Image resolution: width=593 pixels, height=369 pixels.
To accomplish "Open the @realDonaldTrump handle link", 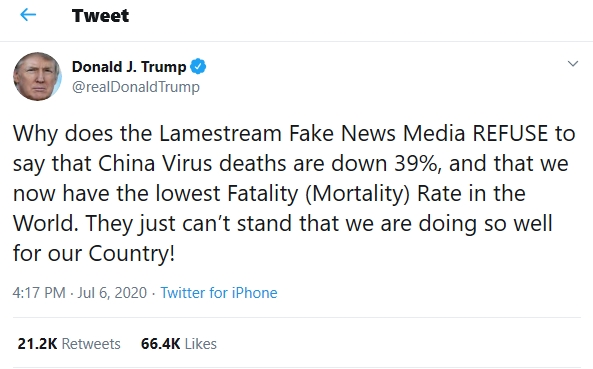I will (x=136, y=87).
